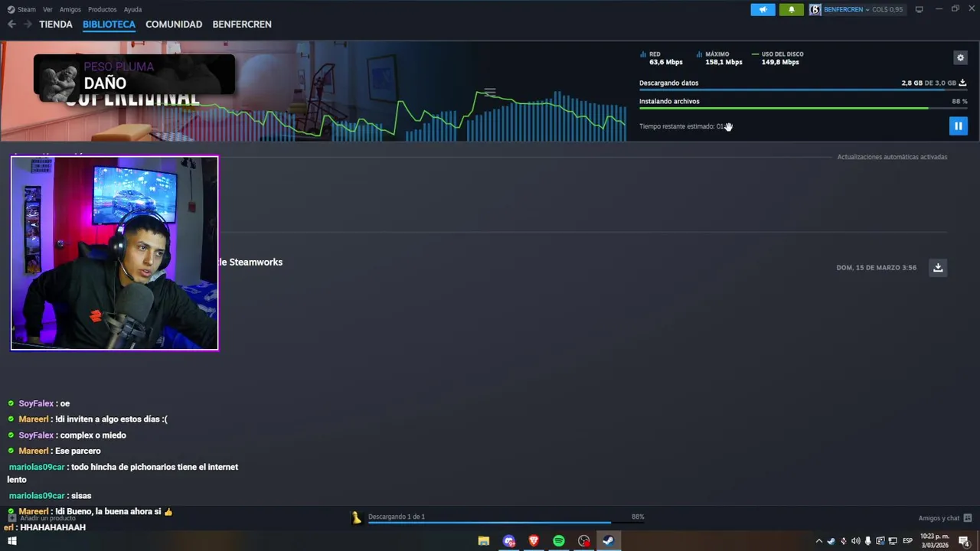Open BENFERCREN account avatar
The height and width of the screenshot is (551, 980).
(x=815, y=9)
